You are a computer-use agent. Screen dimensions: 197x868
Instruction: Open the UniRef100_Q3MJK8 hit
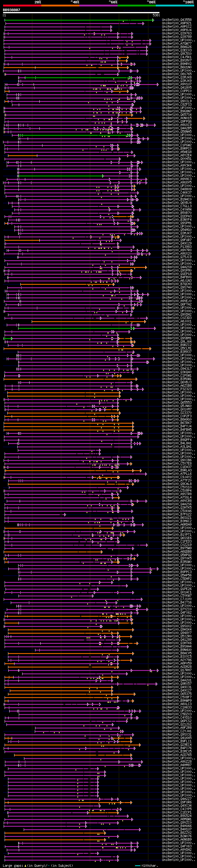(177, 78)
